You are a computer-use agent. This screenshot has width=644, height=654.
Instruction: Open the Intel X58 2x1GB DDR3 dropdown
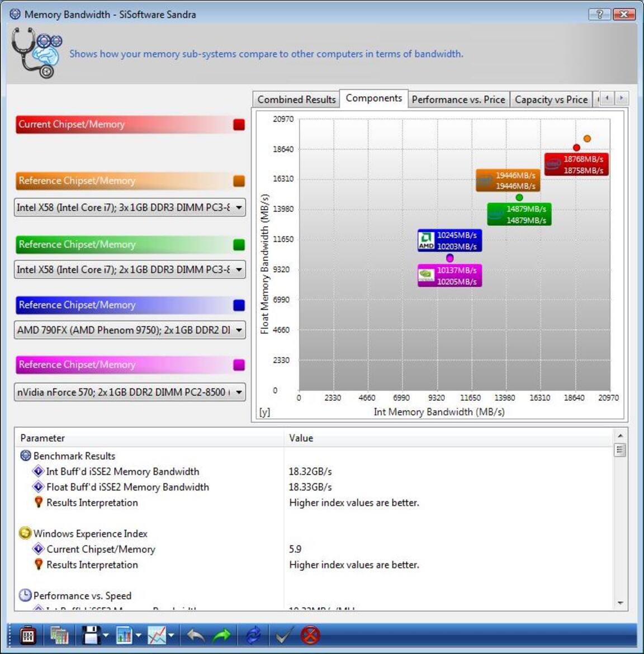[130, 269]
